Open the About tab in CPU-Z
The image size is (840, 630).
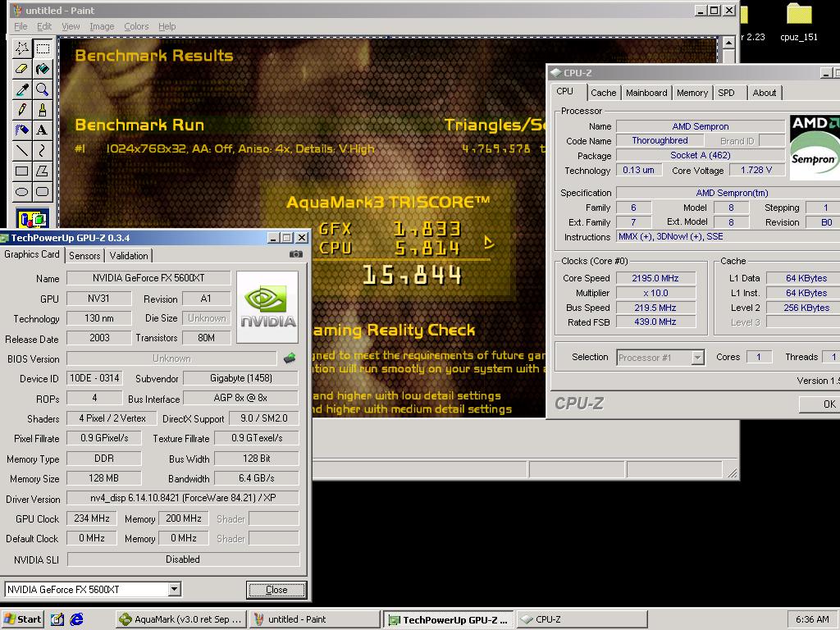[x=764, y=93]
